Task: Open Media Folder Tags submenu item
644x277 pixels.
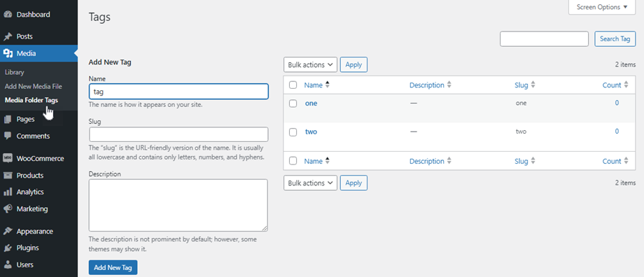Action: point(31,100)
